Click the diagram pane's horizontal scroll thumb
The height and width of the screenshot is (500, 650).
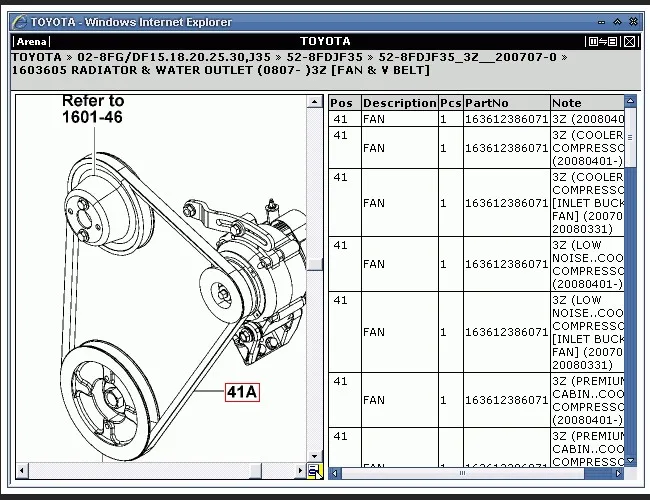(255, 471)
